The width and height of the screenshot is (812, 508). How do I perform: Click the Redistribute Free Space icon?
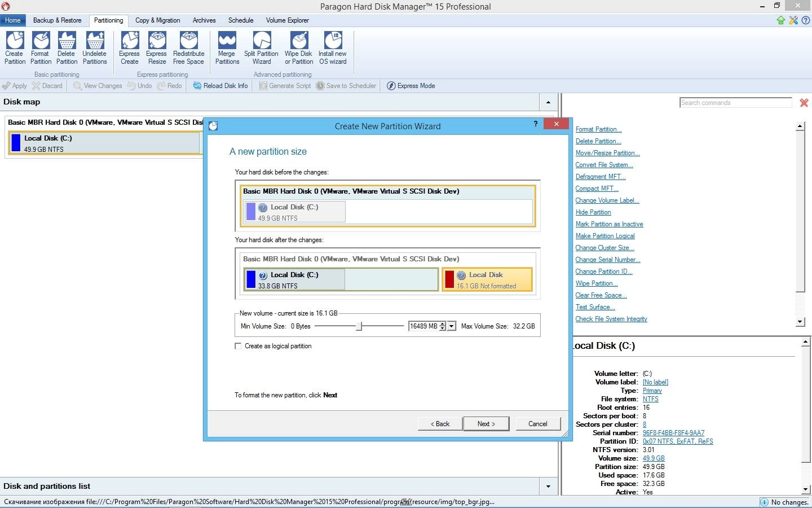188,47
